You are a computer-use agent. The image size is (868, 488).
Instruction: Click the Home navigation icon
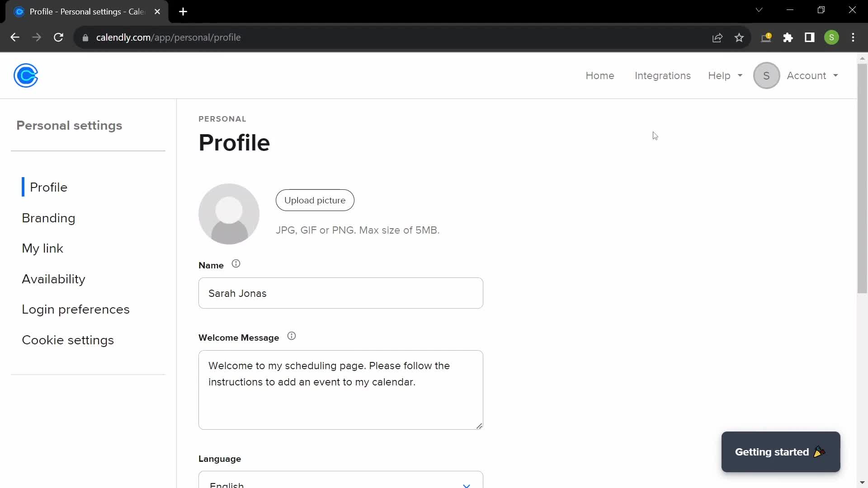(600, 75)
